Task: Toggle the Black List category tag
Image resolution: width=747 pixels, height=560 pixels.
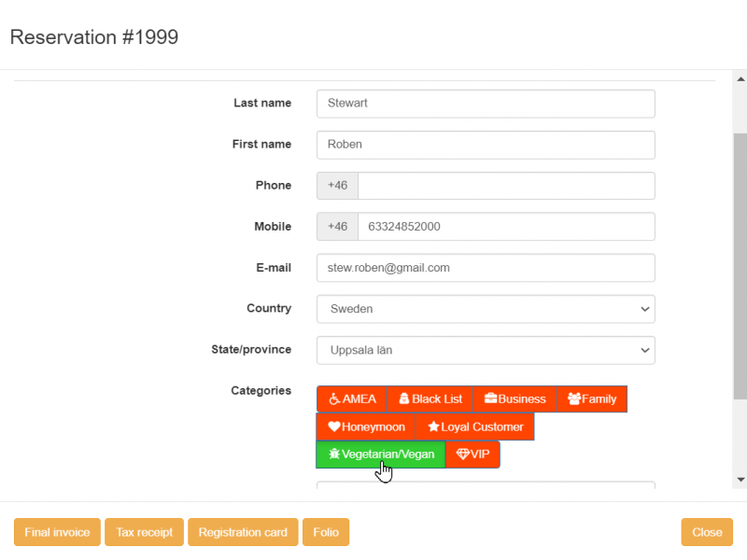Action: (430, 399)
